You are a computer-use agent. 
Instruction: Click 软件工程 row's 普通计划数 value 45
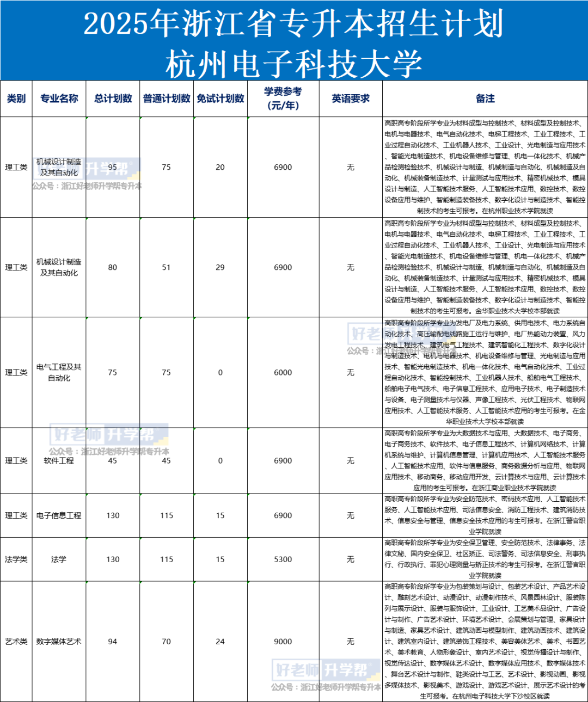(x=167, y=460)
